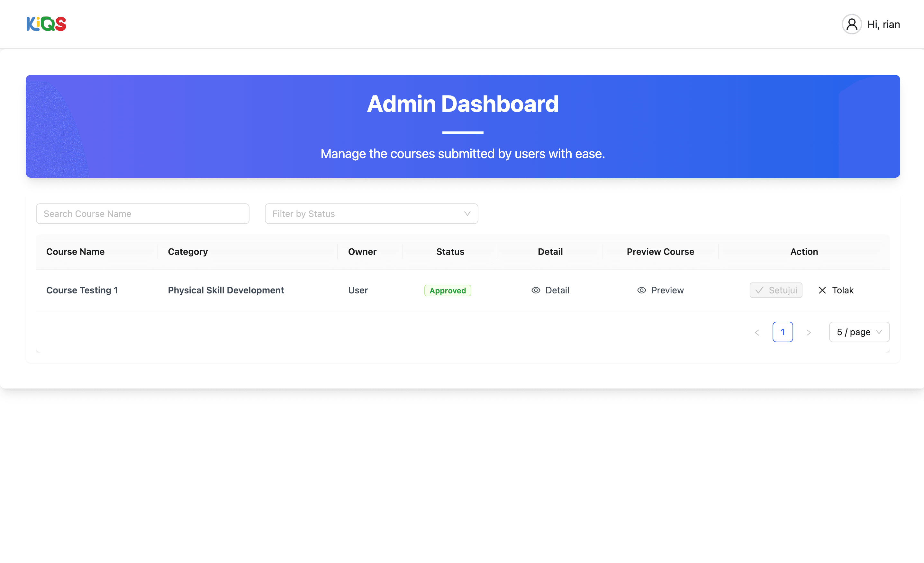Image resolution: width=924 pixels, height=563 pixels.
Task: Toggle preview visibility for Course Testing 1
Action: [x=660, y=290]
